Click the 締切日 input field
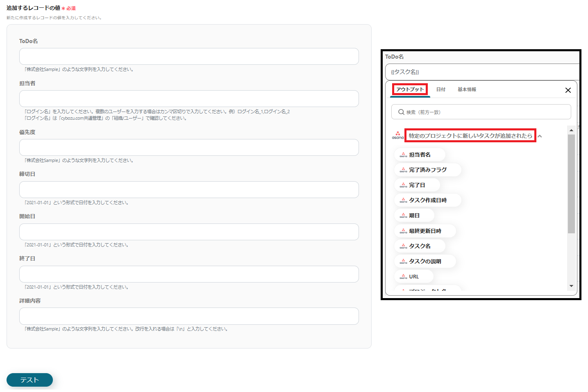588x392 pixels. [189, 189]
